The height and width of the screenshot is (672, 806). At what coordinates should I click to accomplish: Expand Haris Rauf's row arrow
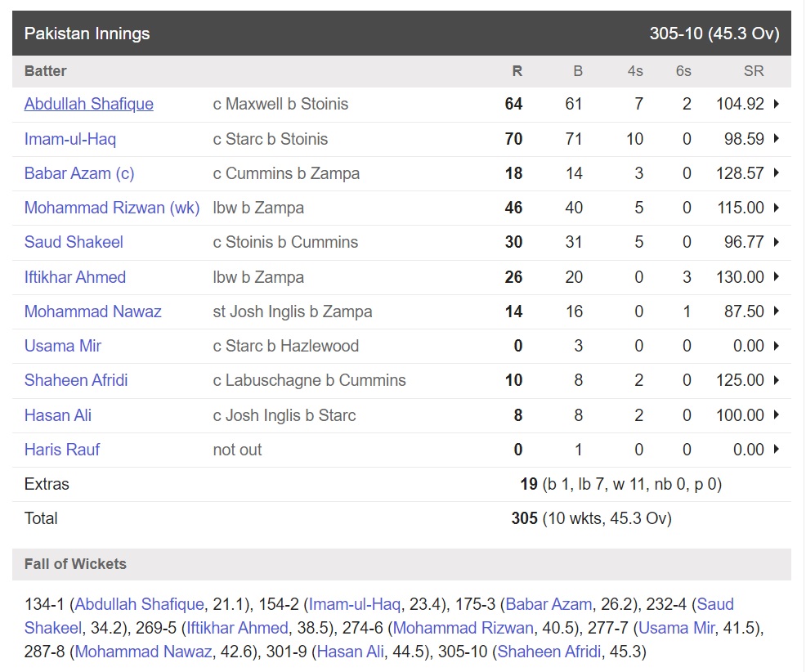pos(775,450)
